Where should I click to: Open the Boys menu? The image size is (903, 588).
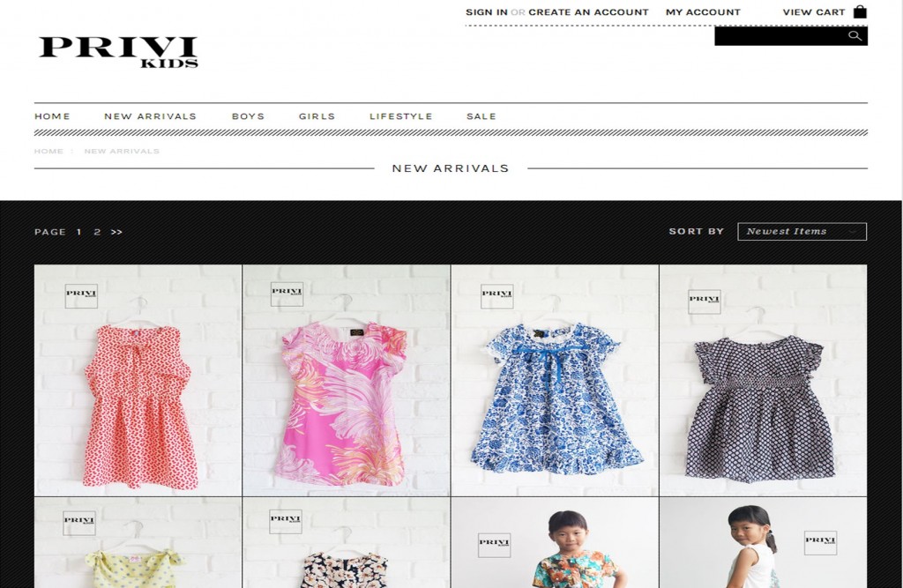pos(248,116)
